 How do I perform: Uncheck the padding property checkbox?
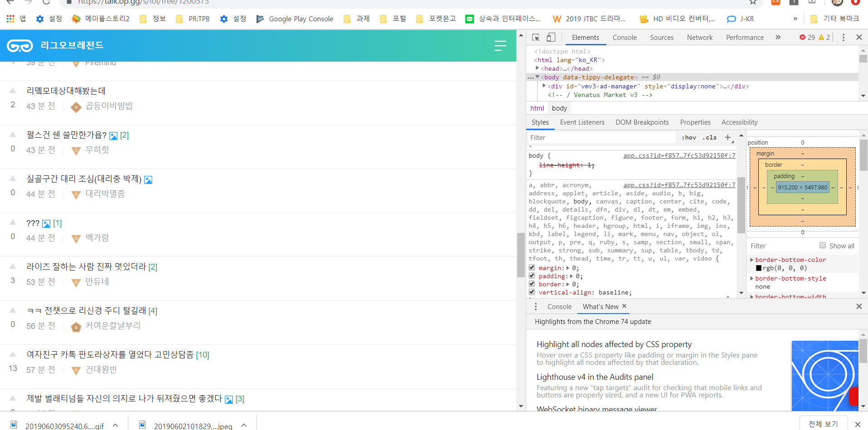532,276
